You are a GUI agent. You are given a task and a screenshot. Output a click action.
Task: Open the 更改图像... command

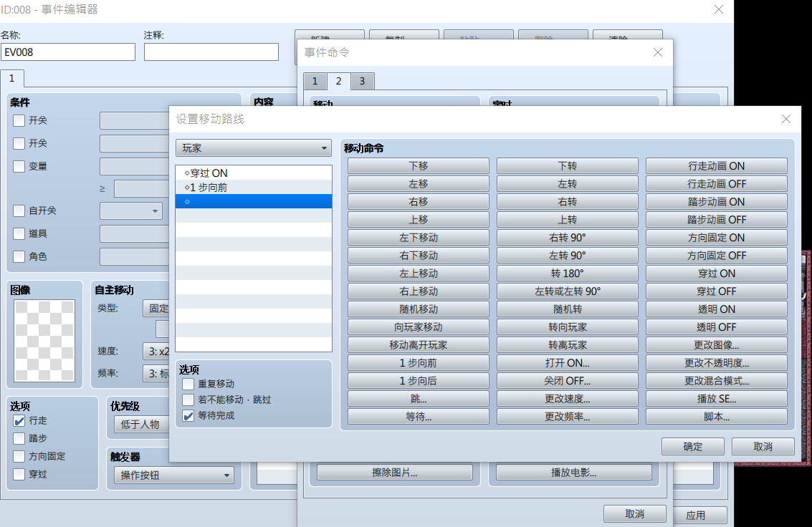[x=716, y=345]
